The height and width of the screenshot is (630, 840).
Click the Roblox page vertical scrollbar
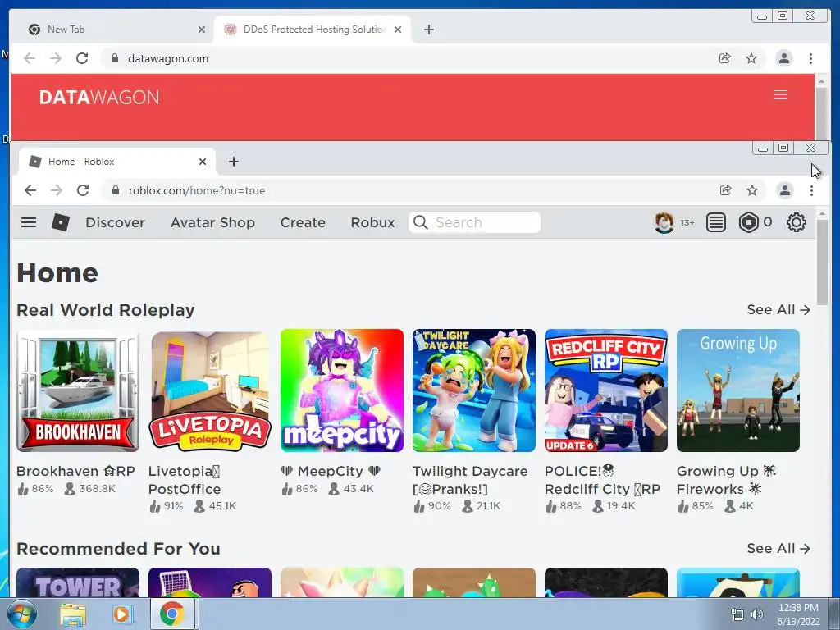[x=822, y=262]
